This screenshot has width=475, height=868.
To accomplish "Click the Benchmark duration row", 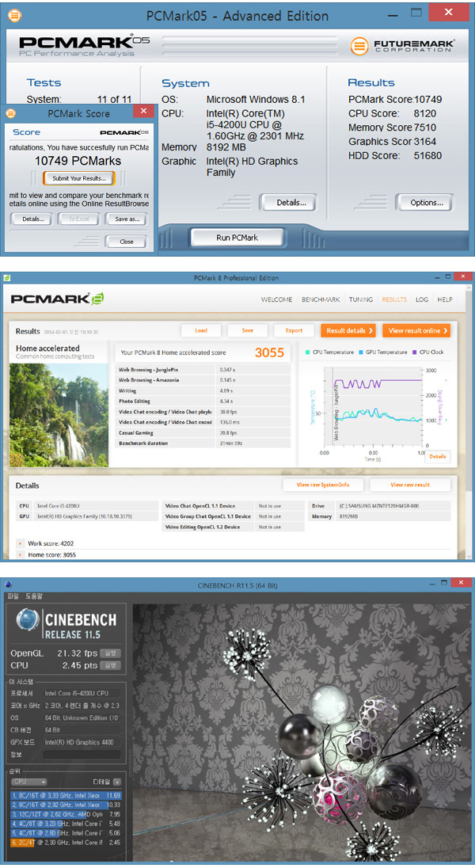I will coord(203,444).
